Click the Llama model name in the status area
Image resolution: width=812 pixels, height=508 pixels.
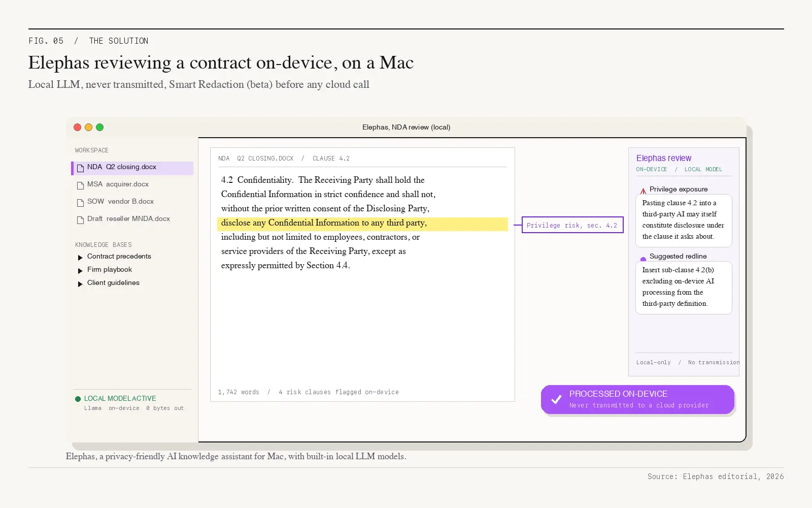(93, 408)
